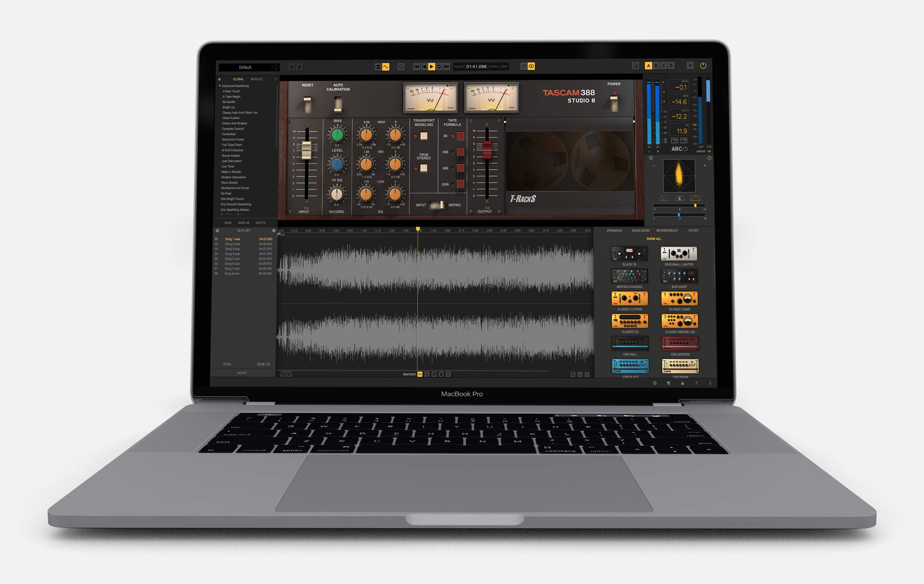Go to previous track button

pos(424,67)
